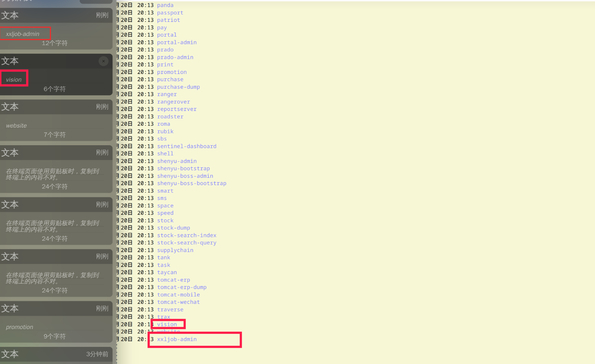Click stock-search-query directory name
This screenshot has height=364, width=595.
click(187, 243)
